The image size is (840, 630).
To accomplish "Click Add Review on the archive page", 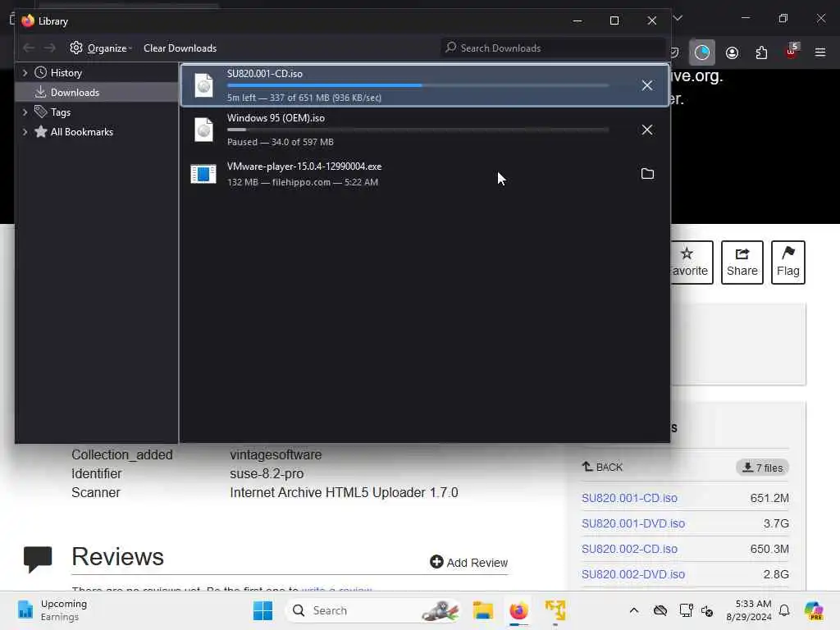I will click(468, 563).
